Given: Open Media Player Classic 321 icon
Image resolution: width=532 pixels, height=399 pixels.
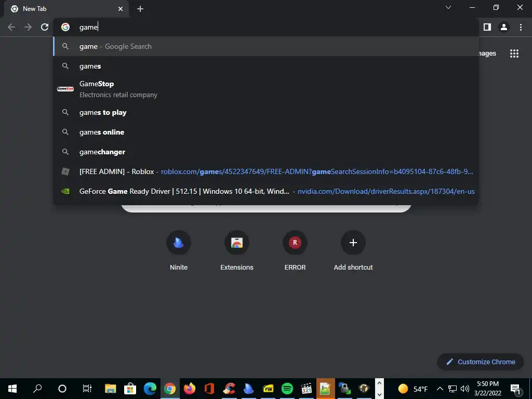Looking at the screenshot, I should pos(307,389).
